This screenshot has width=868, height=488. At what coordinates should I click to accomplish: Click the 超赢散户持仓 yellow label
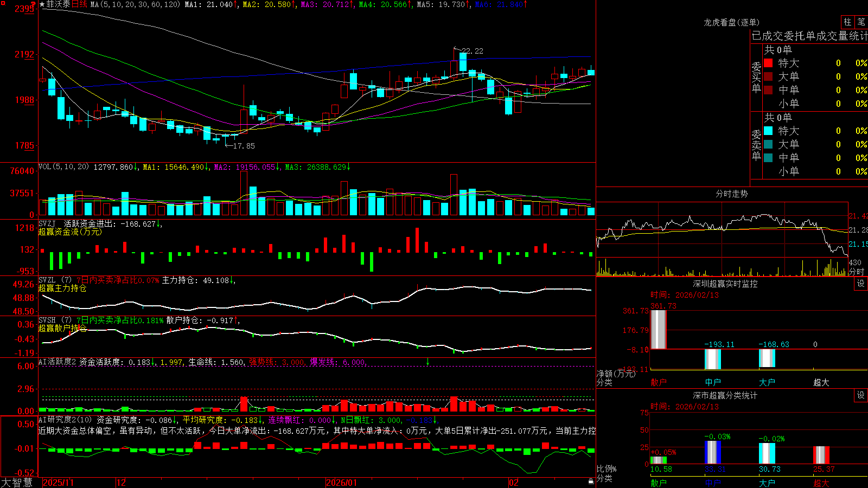(62, 329)
